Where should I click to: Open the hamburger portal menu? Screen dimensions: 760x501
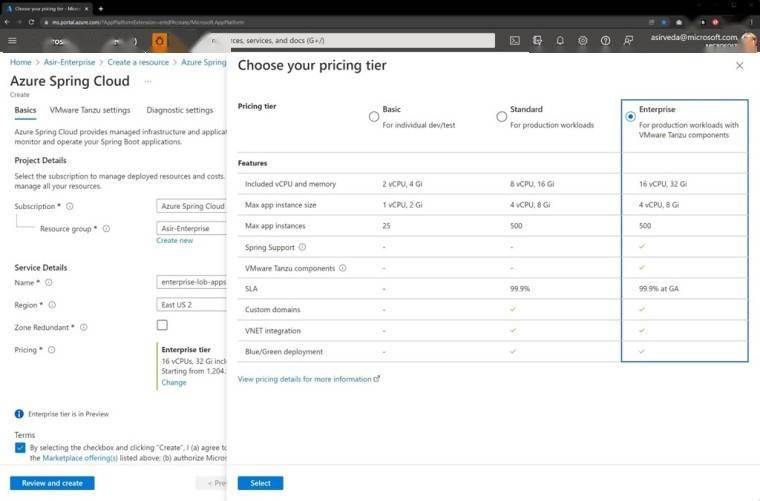click(x=12, y=41)
